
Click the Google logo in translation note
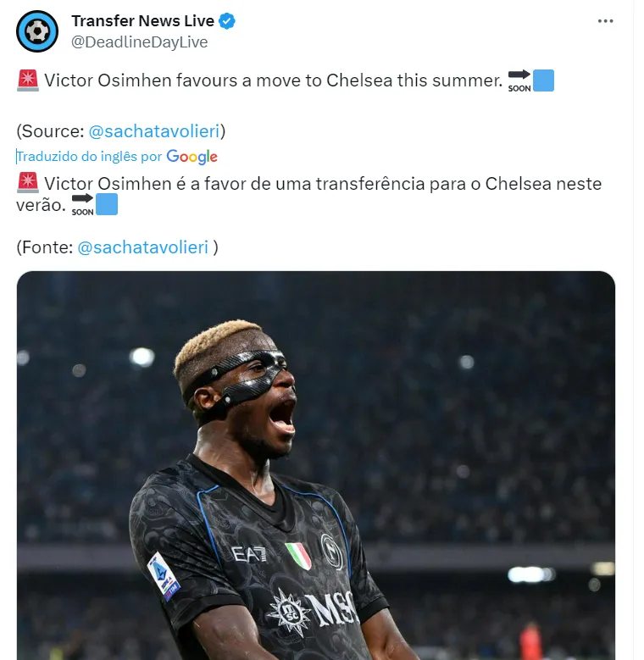point(192,157)
